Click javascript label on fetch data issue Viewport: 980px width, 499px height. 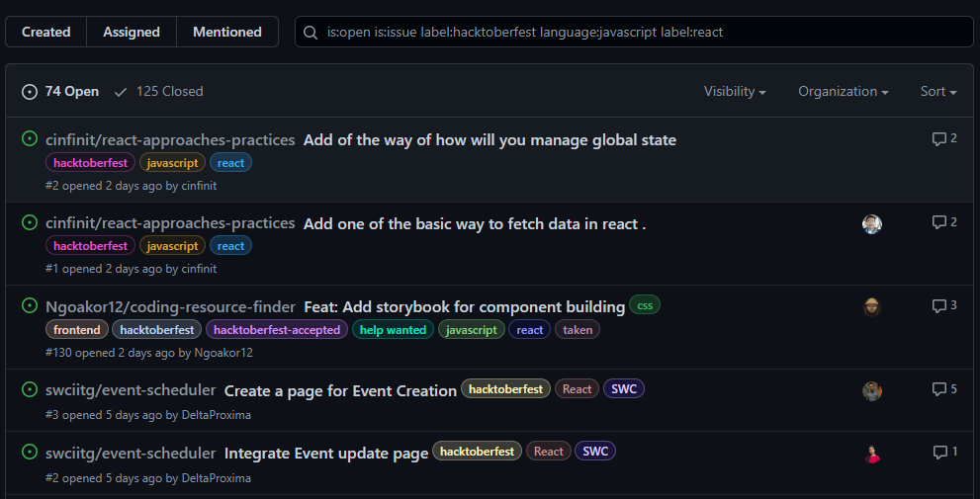(172, 246)
